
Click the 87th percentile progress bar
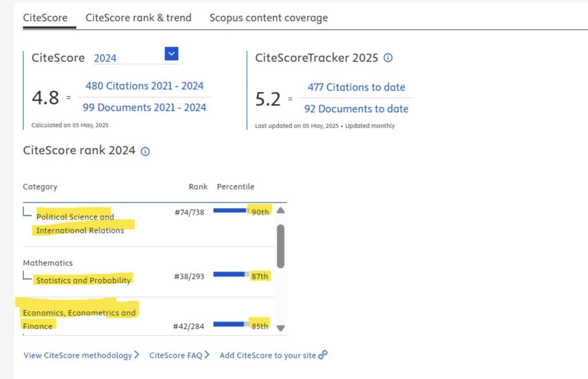(231, 274)
